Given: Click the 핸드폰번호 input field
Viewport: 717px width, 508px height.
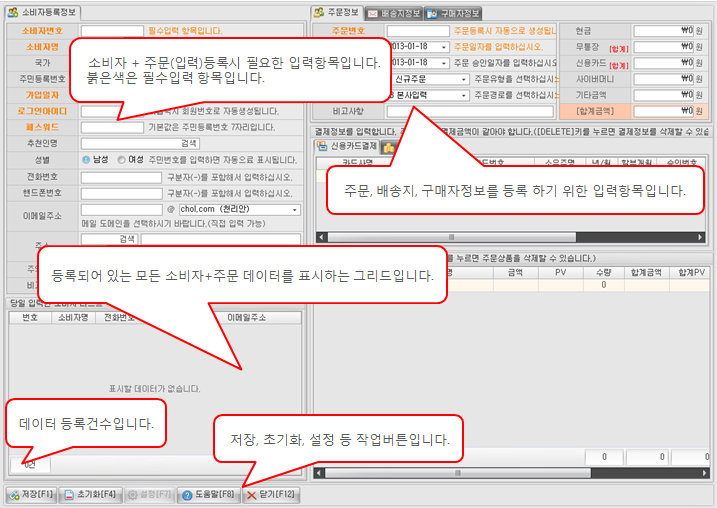Looking at the screenshot, I should (x=121, y=193).
